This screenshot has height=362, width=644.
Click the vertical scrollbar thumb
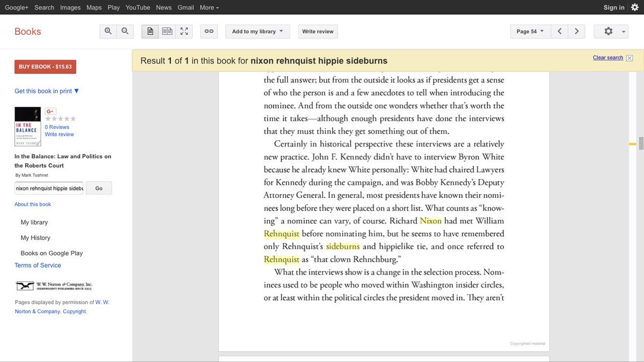641,143
